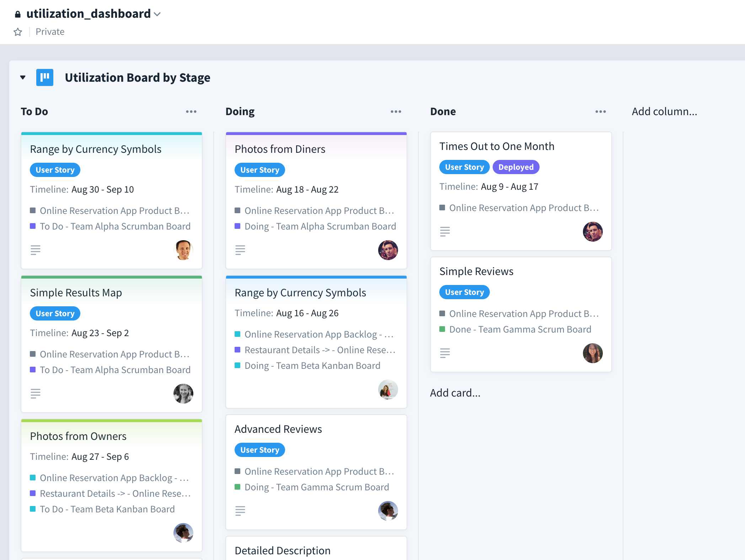
Task: Open the description icon on Range by Currency Symbols To Do card
Action: coord(35,250)
